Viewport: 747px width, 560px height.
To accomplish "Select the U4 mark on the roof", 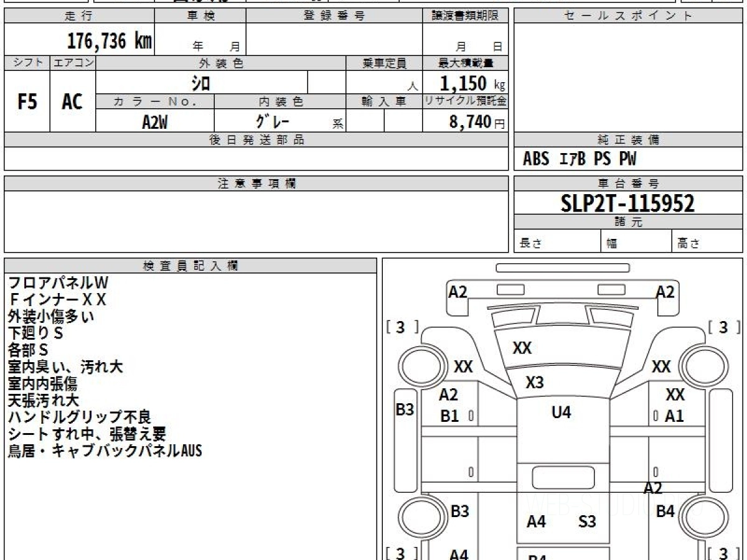I will (561, 412).
